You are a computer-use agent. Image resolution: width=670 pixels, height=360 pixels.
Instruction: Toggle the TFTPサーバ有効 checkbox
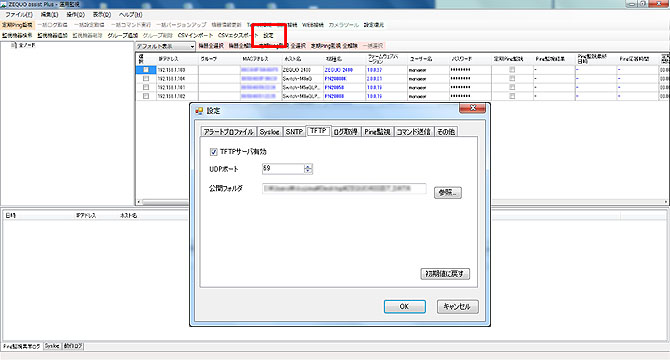coord(214,152)
